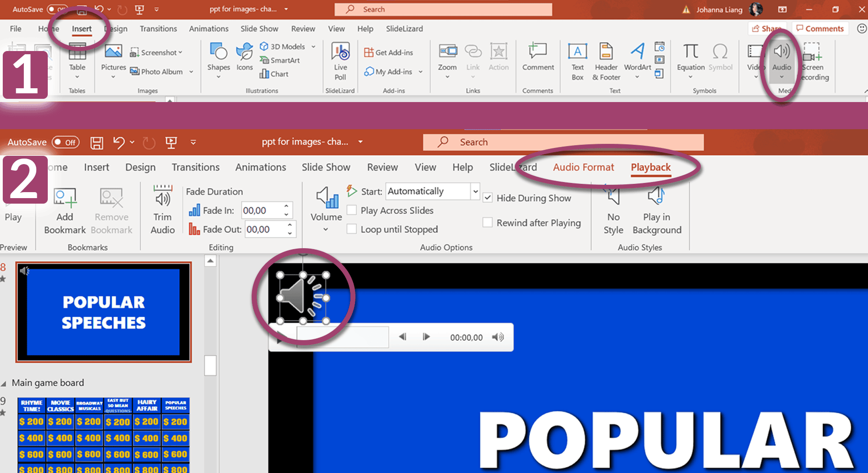868x473 pixels.
Task: Select the Popular Speeches slide thumbnail
Action: (x=103, y=312)
